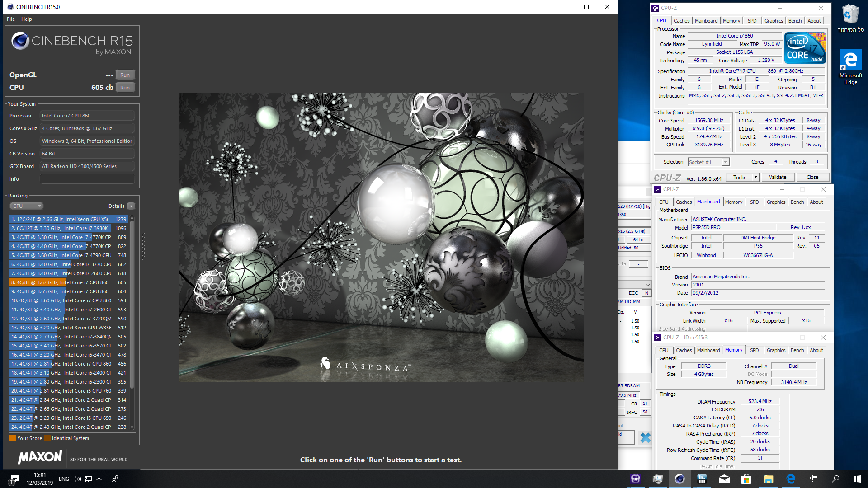Open the File menu in Cinebench

coord(11,19)
